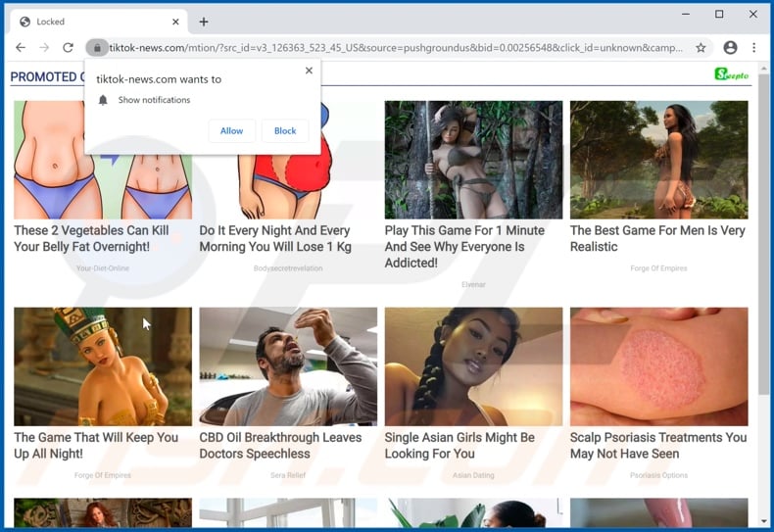Image resolution: width=774 pixels, height=532 pixels.
Task: Maximize the Chrome window
Action: (719, 15)
